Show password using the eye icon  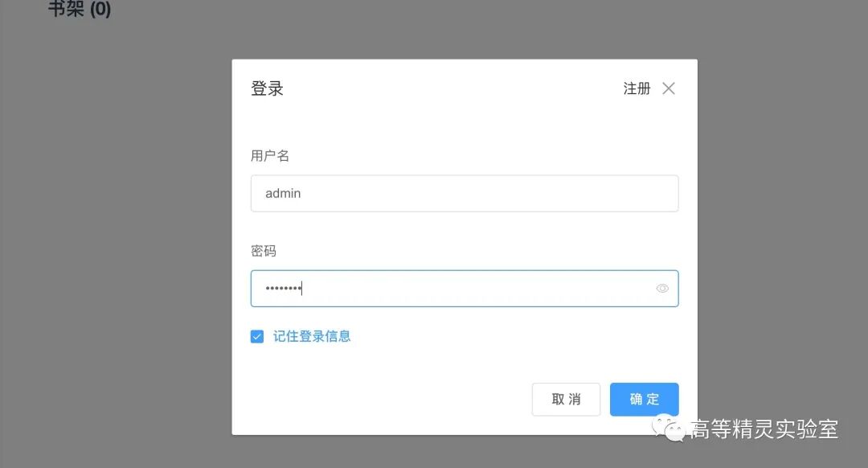(x=662, y=289)
